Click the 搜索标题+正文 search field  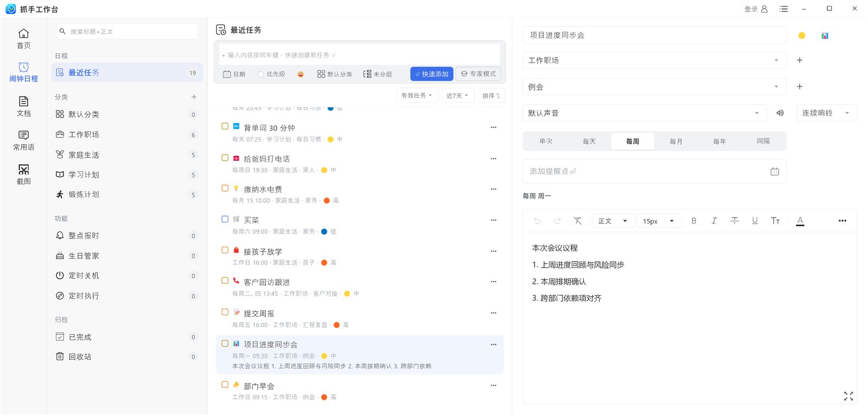[127, 31]
